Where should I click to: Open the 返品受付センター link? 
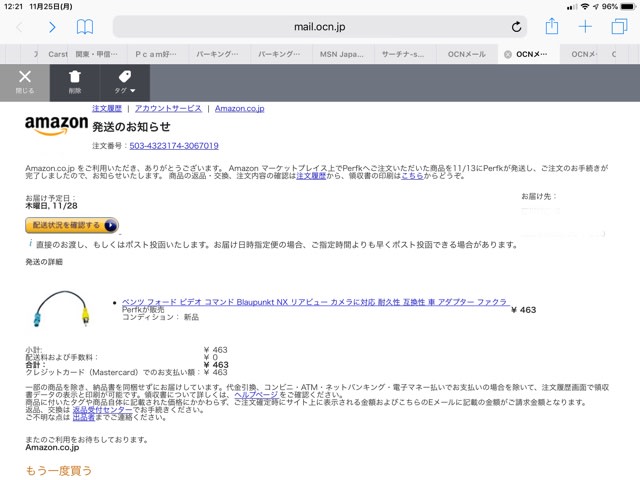pyautogui.click(x=102, y=410)
